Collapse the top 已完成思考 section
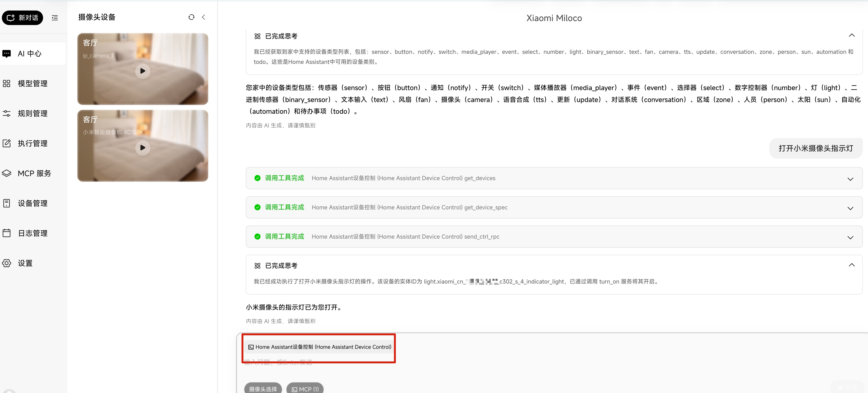 (x=851, y=35)
